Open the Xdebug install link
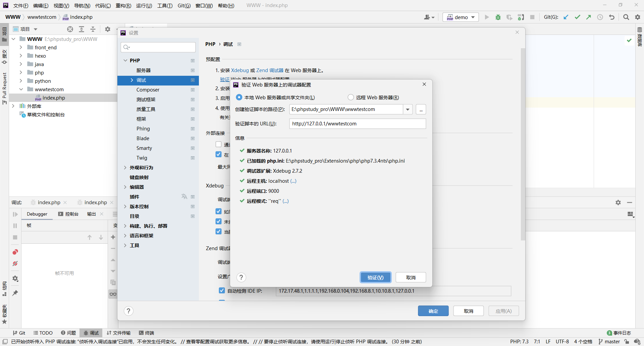This screenshot has height=346, width=644. pyautogui.click(x=240, y=70)
